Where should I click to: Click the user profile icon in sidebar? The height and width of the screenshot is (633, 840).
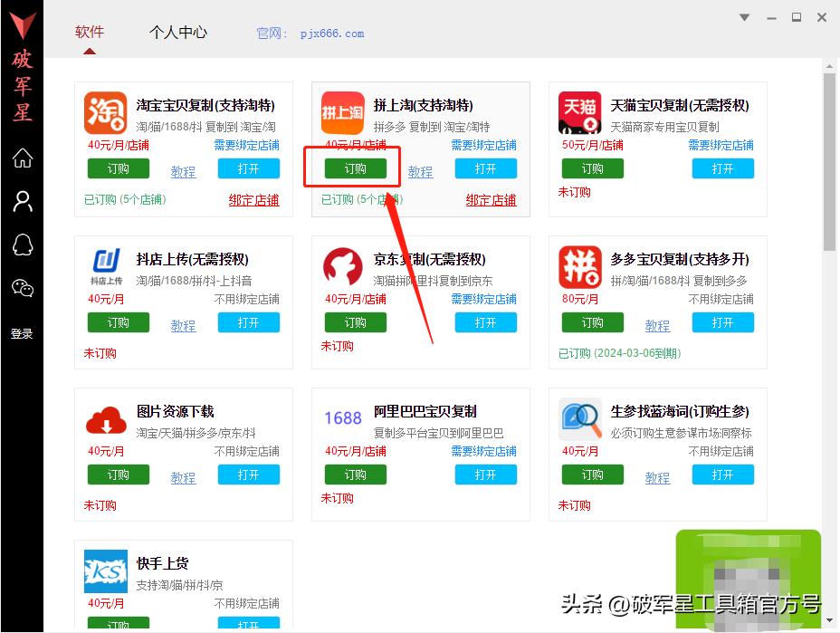click(21, 202)
